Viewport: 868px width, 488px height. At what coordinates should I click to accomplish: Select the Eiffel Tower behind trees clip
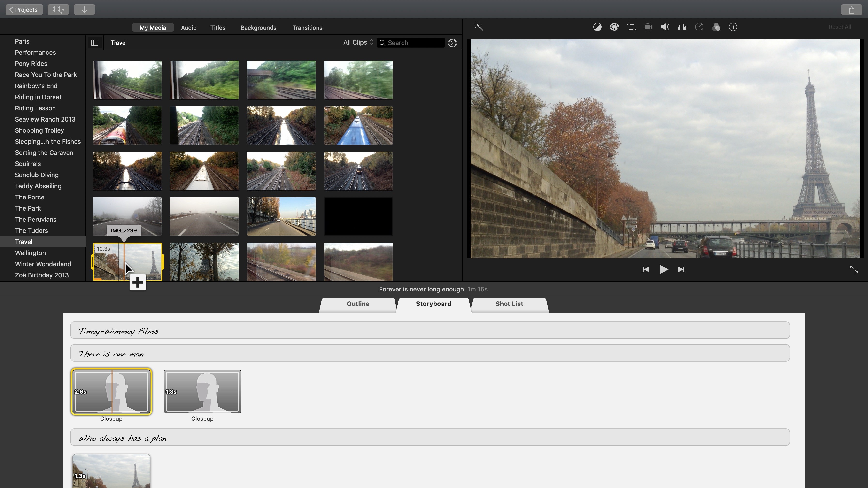coord(204,261)
